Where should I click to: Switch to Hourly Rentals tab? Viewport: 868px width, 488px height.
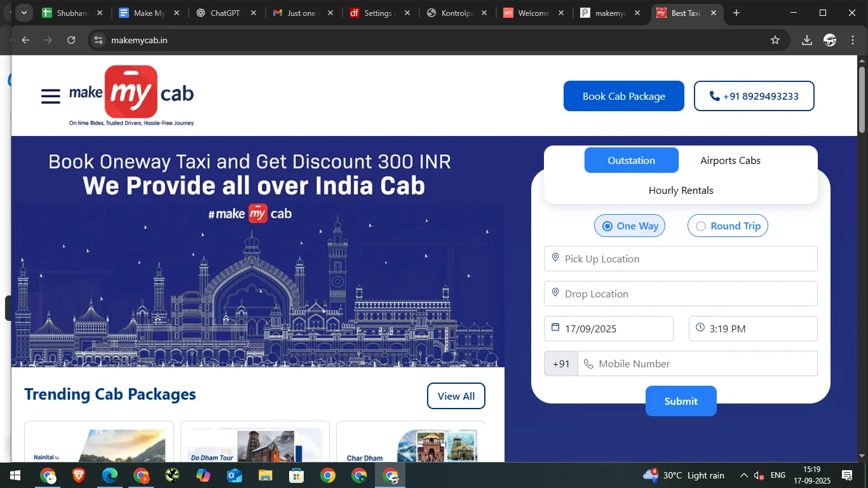(681, 191)
